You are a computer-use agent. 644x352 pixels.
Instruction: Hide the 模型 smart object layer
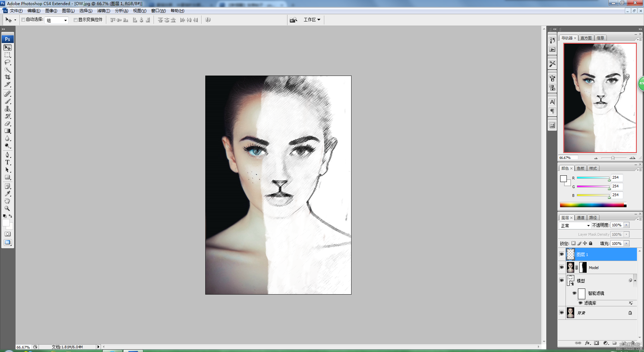pos(561,280)
